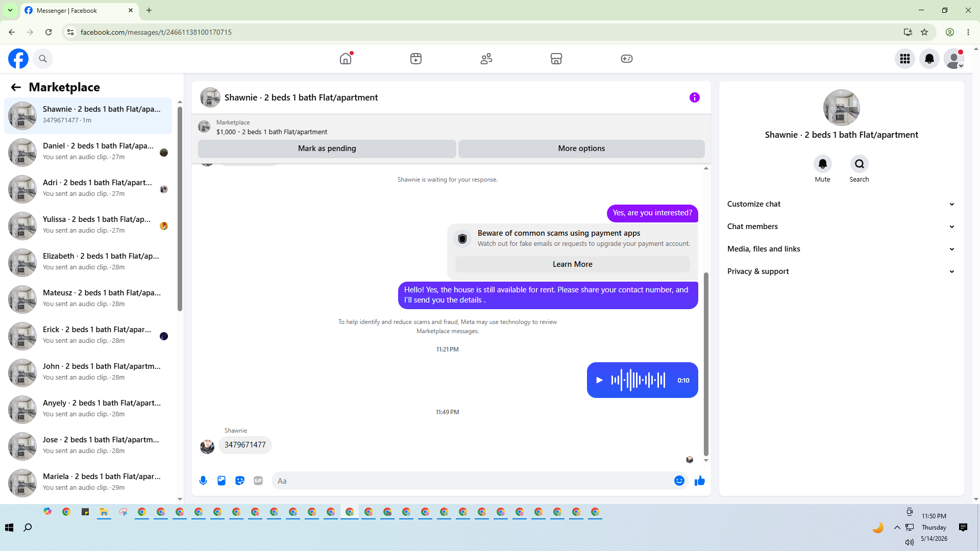Open the notifications bell in the header
980x551 pixels.
[x=929, y=59]
